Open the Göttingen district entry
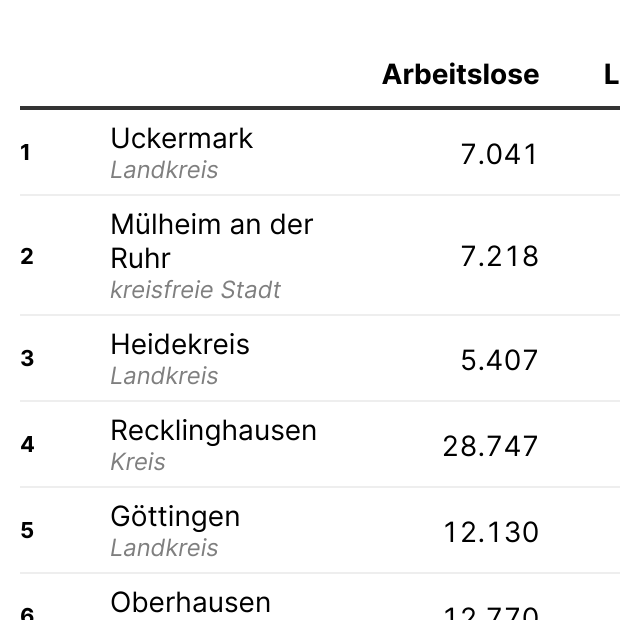640x640 pixels. pyautogui.click(x=175, y=516)
